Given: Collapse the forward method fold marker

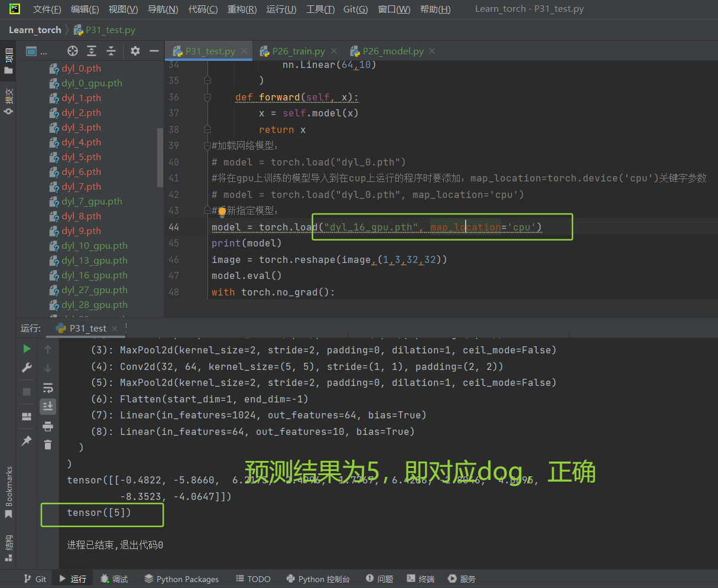Looking at the screenshot, I should tap(207, 97).
